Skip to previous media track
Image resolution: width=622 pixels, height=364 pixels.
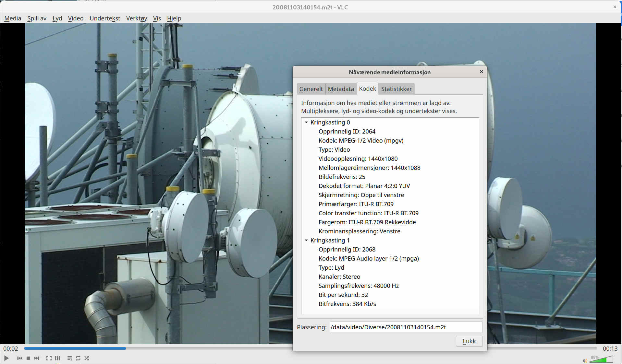coord(20,358)
